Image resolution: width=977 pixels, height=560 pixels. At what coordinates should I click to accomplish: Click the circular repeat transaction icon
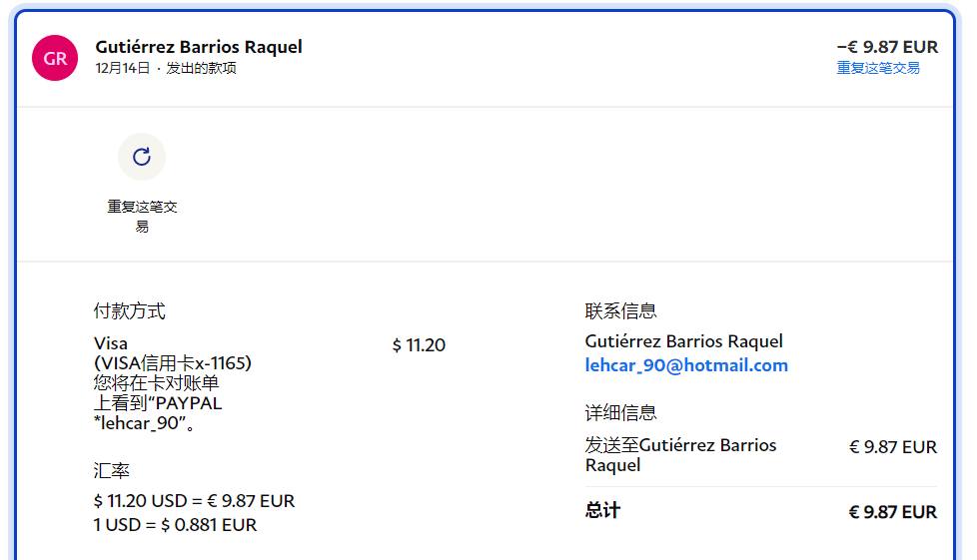pyautogui.click(x=142, y=157)
